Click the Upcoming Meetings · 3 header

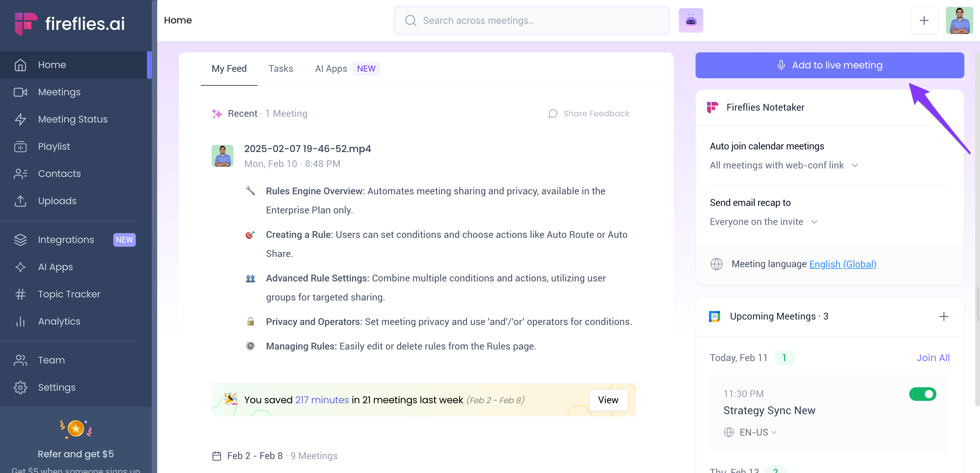pos(779,316)
